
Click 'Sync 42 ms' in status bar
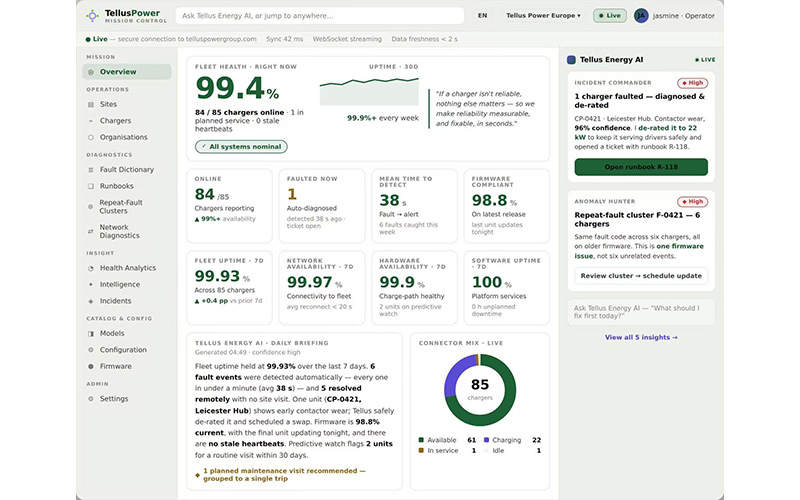click(284, 39)
